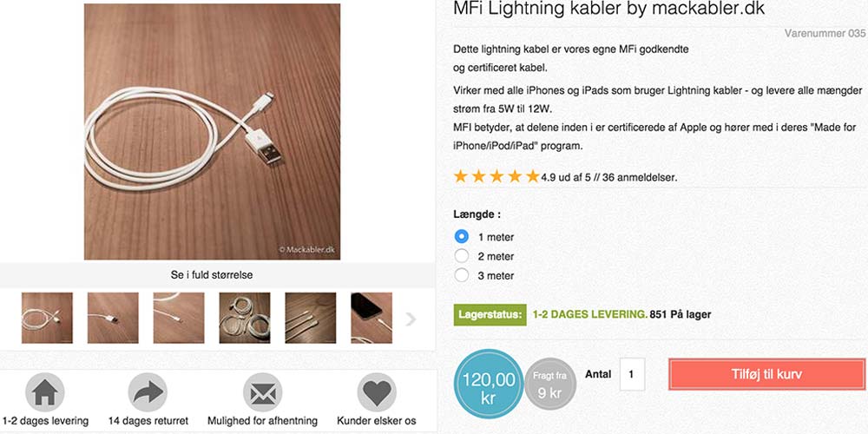
Task: Click the five-star rating stars
Action: coord(496,176)
